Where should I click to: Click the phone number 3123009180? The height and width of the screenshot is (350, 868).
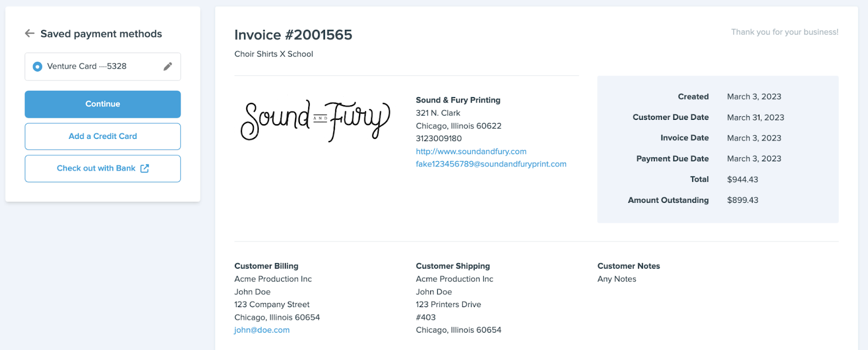pos(438,138)
